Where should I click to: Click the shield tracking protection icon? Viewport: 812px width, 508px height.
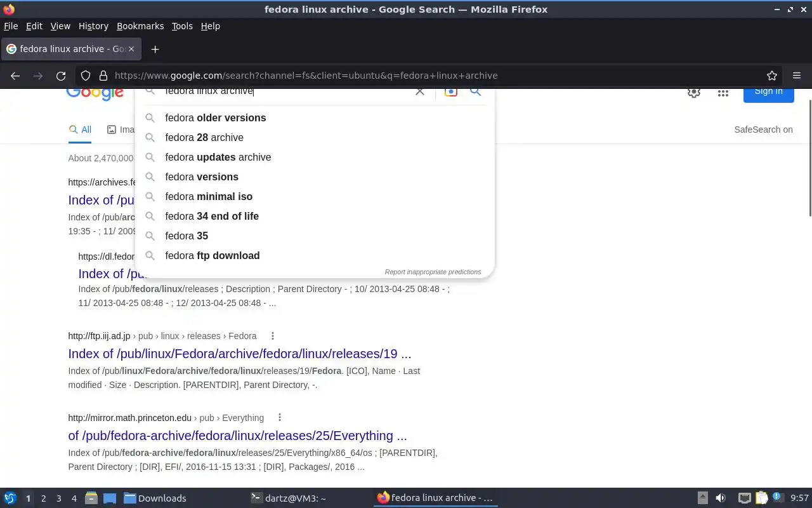(x=86, y=76)
